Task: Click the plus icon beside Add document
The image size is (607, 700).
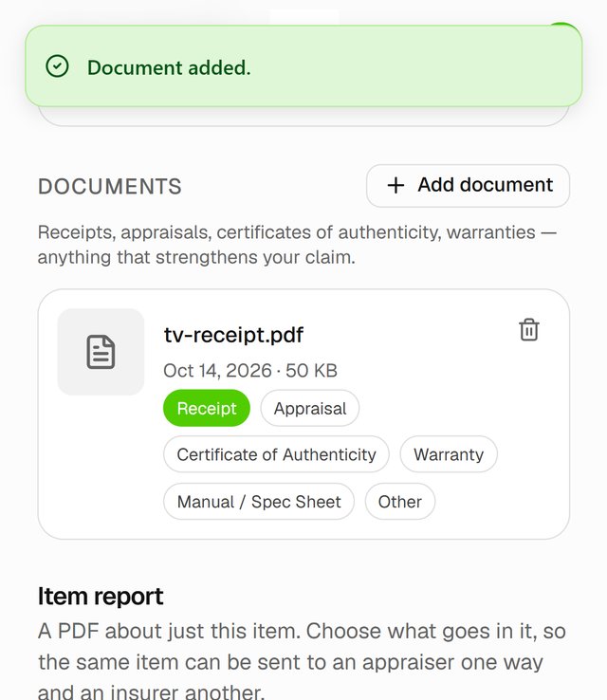Action: tap(395, 185)
